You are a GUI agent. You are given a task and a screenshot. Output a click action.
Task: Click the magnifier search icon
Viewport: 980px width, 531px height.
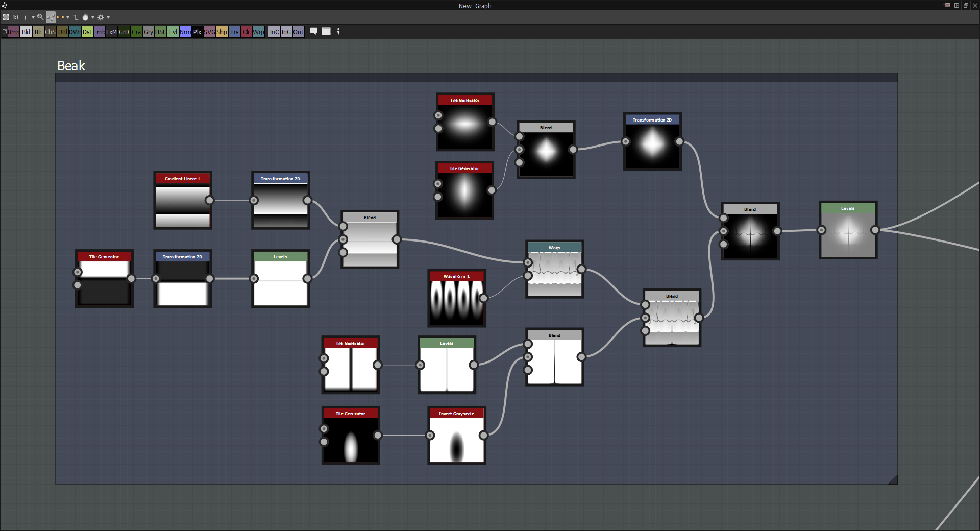point(40,17)
